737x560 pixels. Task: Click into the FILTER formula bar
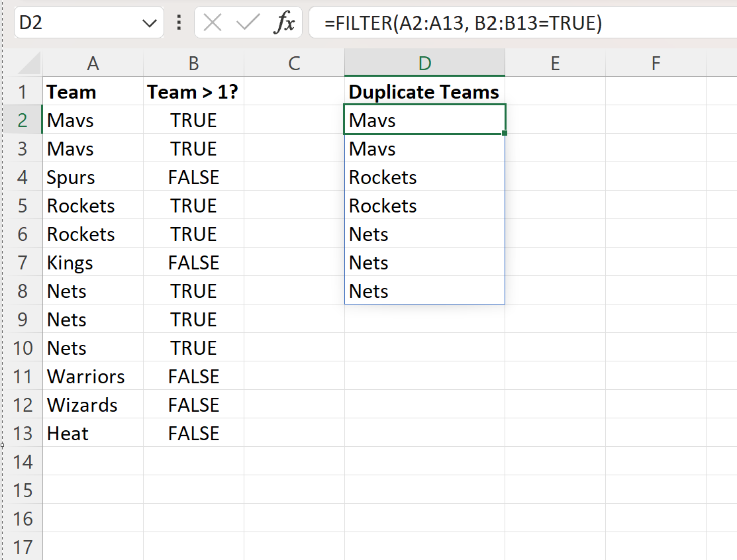pyautogui.click(x=522, y=22)
